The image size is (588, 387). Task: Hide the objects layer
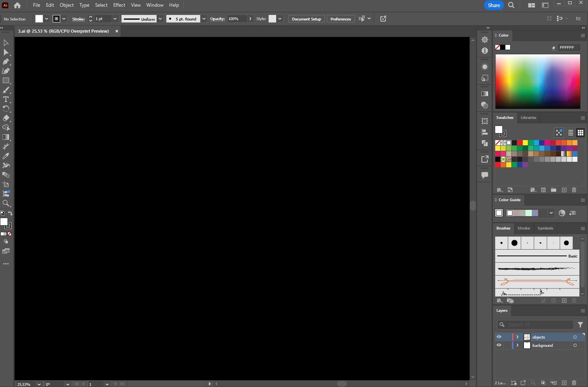click(x=499, y=337)
